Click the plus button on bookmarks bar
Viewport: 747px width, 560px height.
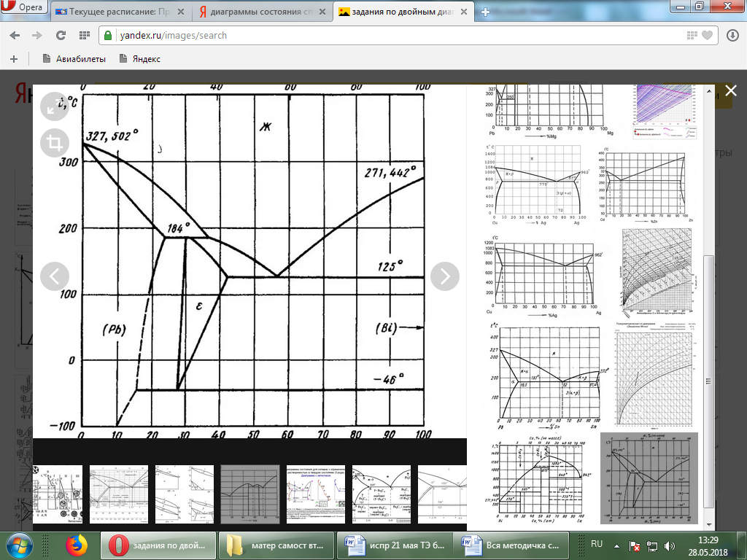coord(14,58)
